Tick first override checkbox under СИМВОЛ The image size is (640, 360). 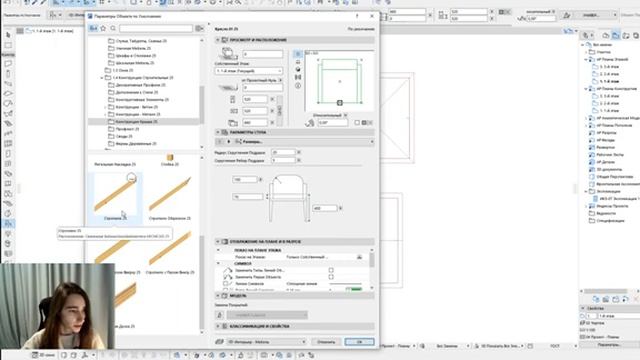point(331,270)
